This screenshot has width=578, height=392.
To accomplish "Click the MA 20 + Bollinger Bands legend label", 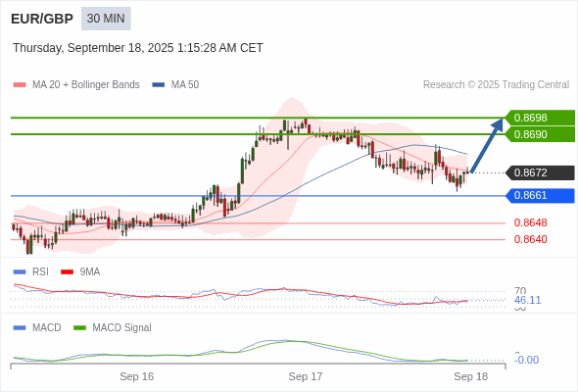I will point(86,85).
